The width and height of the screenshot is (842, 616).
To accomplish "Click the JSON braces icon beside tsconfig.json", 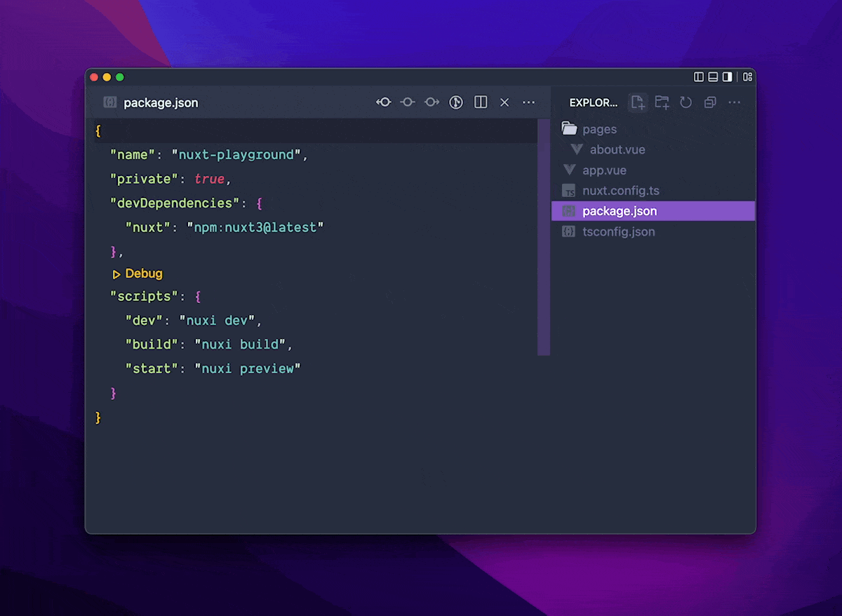I will [569, 232].
